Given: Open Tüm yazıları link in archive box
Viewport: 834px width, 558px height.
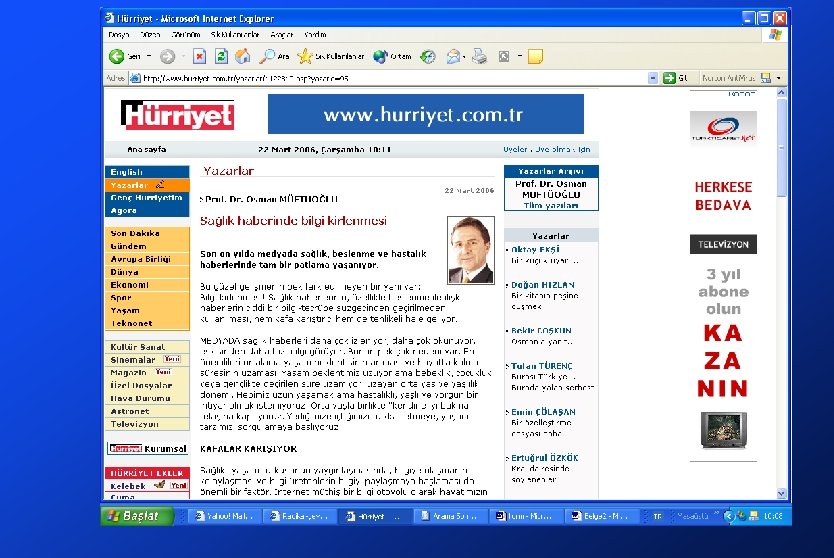Looking at the screenshot, I should (551, 206).
